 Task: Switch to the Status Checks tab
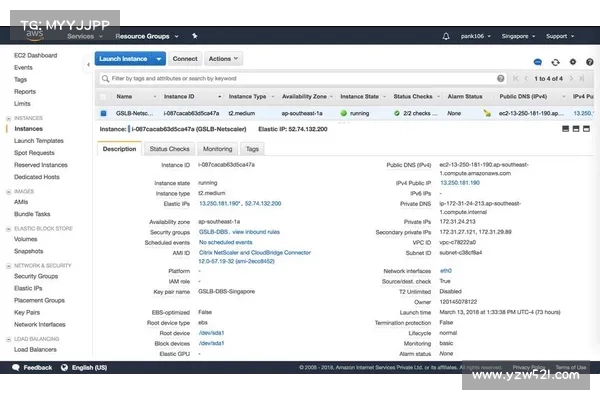170,149
